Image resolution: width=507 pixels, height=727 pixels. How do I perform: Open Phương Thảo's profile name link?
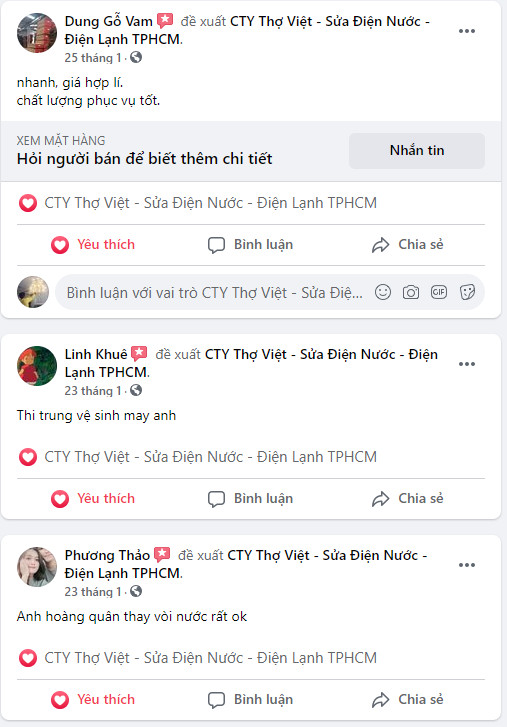pos(107,555)
